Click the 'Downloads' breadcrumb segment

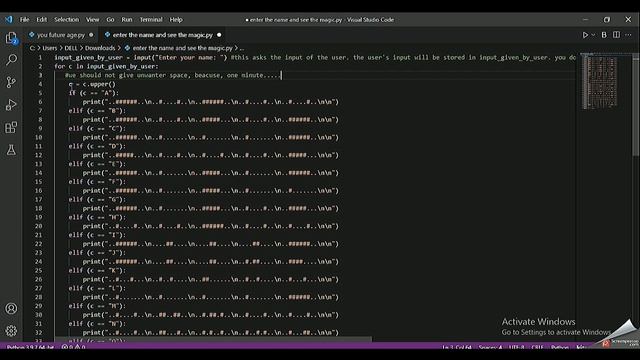[100, 48]
